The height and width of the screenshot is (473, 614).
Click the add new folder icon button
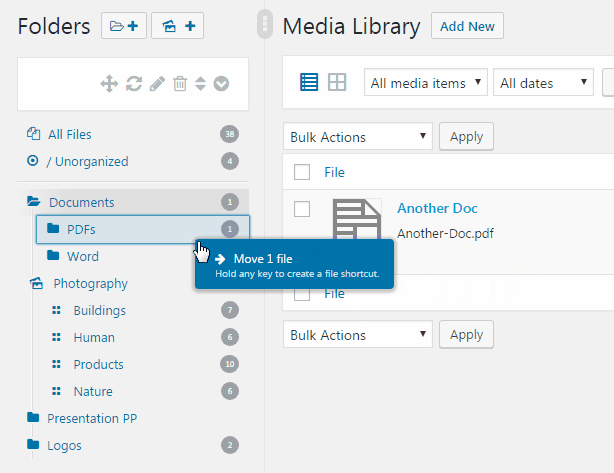(x=124, y=26)
